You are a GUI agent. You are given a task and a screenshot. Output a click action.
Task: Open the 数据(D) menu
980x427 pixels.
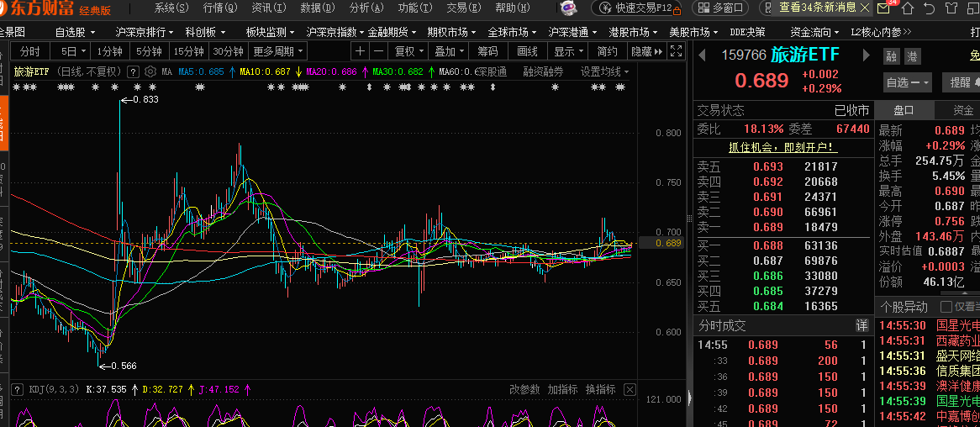[318, 8]
